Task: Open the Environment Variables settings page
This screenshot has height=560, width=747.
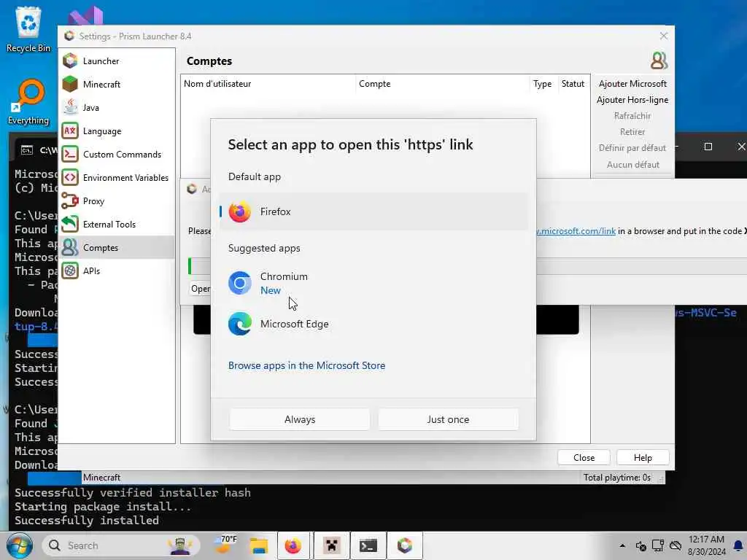Action: coord(116,178)
